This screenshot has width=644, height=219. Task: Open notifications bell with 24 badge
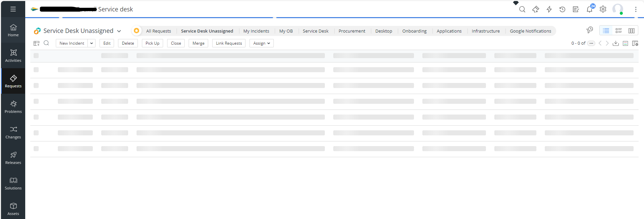point(590,9)
